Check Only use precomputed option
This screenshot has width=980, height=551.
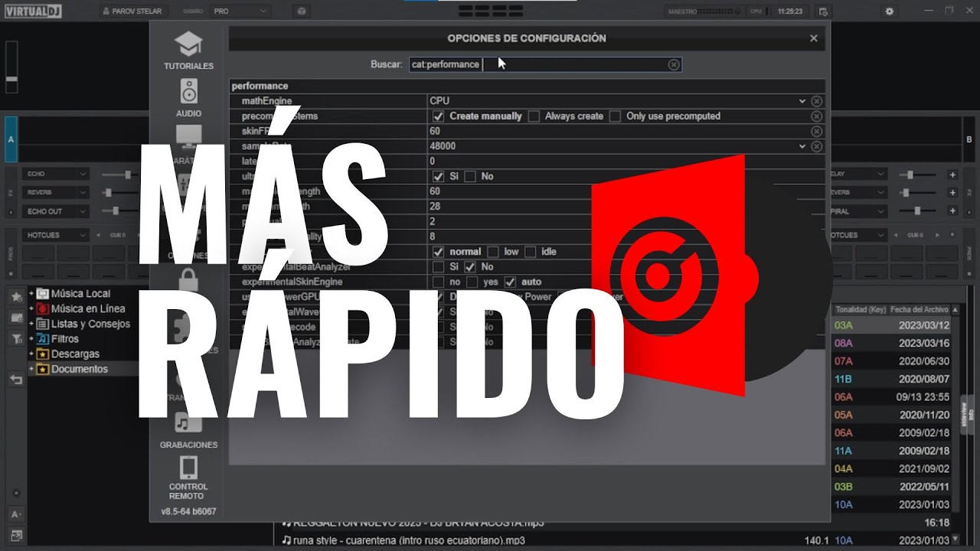tap(615, 116)
